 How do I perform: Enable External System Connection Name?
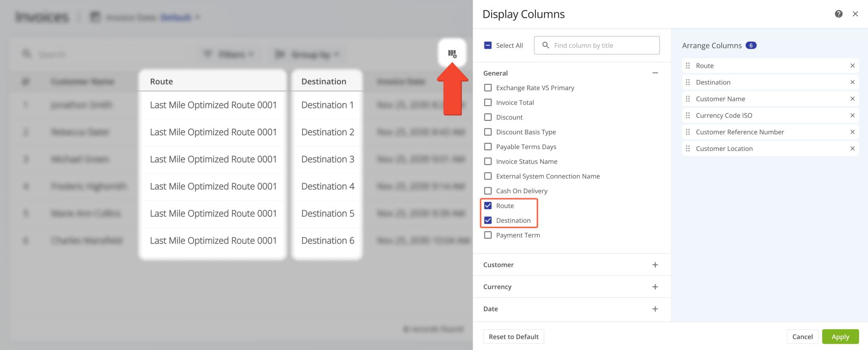click(x=488, y=176)
